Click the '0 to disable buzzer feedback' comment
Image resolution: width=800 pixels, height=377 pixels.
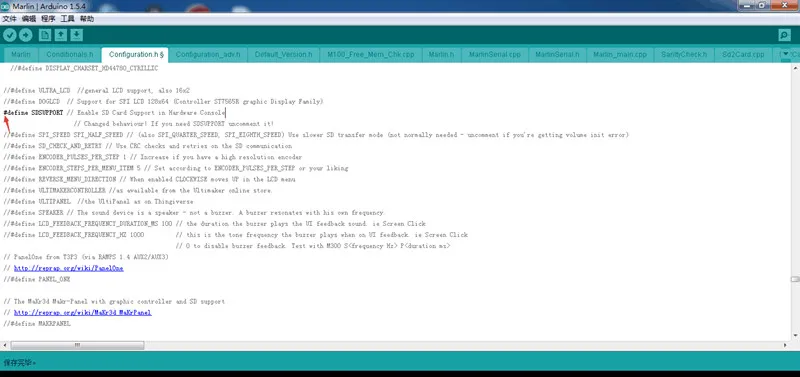pos(313,246)
